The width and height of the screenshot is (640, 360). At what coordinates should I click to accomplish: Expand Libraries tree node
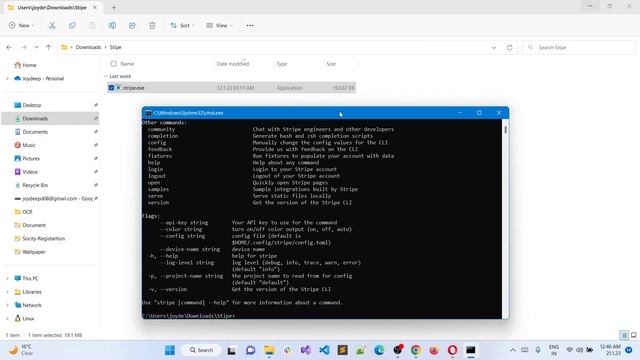tap(7, 292)
